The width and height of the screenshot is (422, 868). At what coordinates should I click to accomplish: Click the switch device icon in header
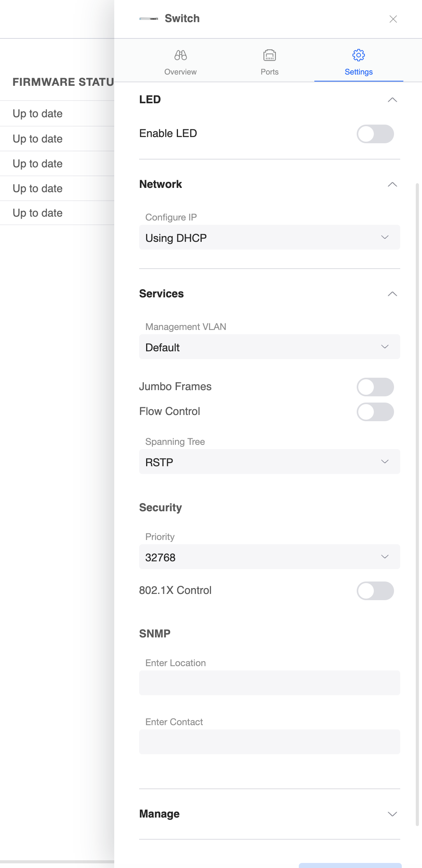[149, 19]
